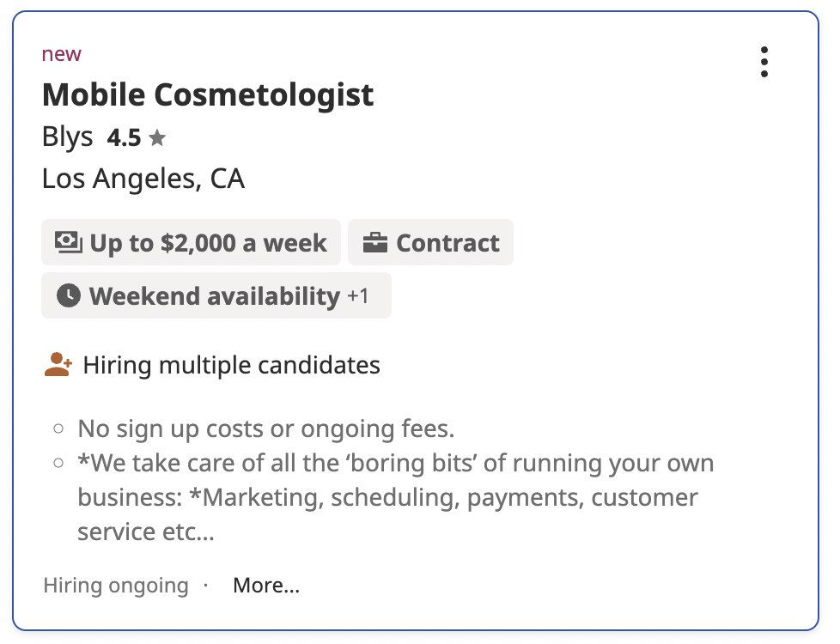The height and width of the screenshot is (644, 840).
Task: Click the gray star rating icon
Action: [156, 137]
